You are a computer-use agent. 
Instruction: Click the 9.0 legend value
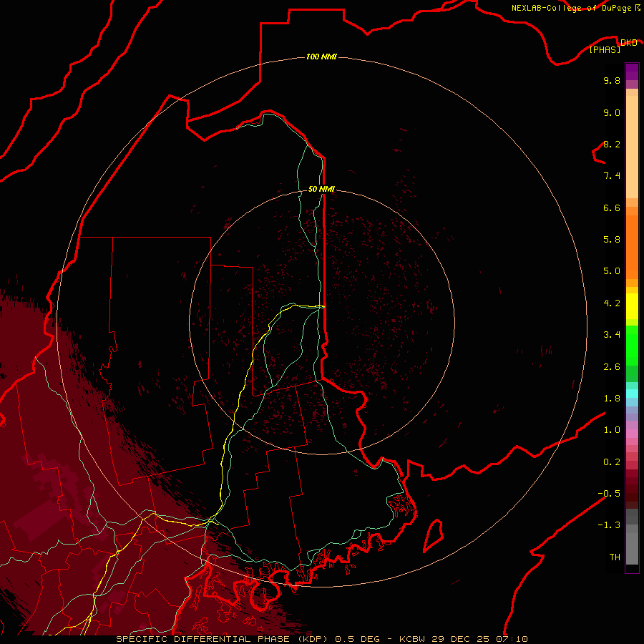612,112
